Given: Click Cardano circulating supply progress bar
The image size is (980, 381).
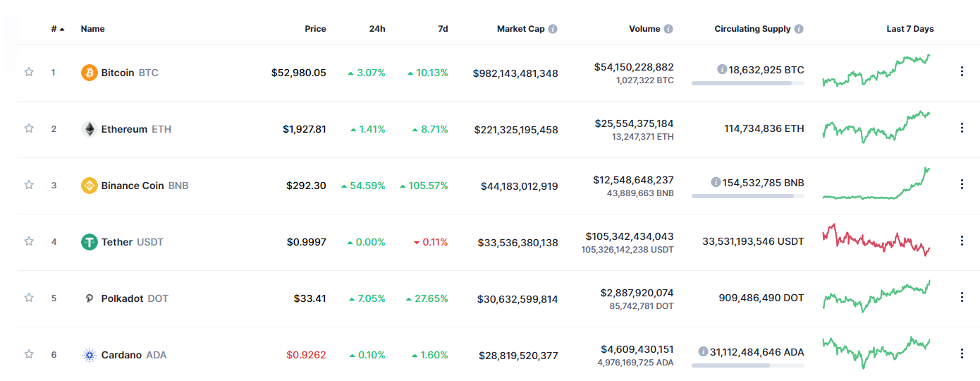Looking at the screenshot, I should point(747,365).
